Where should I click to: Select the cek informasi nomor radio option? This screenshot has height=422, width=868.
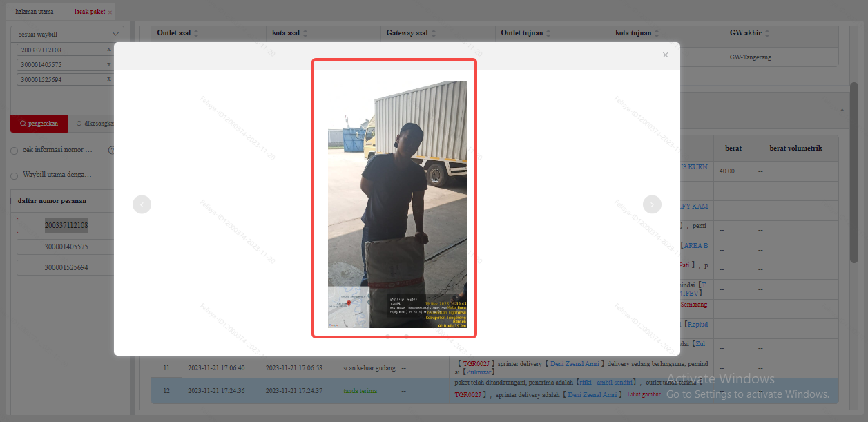(14, 151)
